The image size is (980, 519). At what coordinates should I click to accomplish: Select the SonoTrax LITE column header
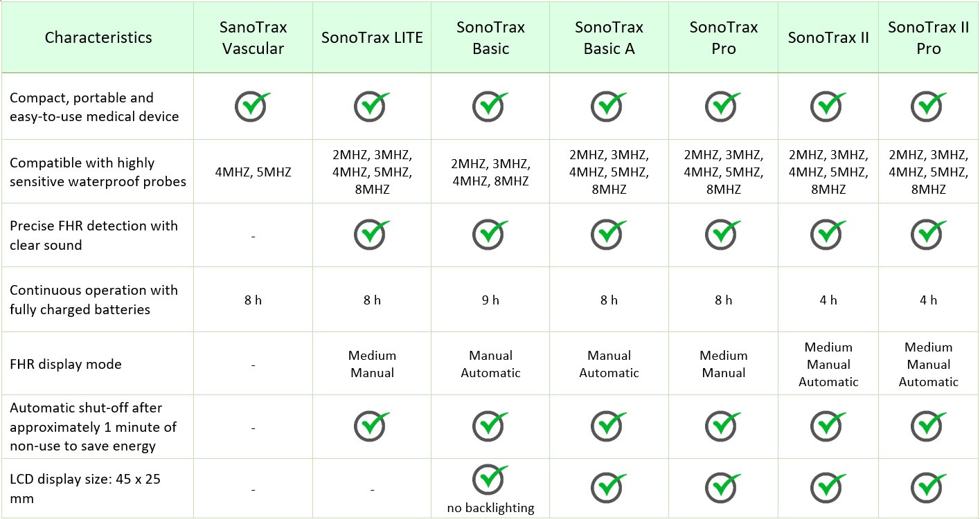[372, 37]
